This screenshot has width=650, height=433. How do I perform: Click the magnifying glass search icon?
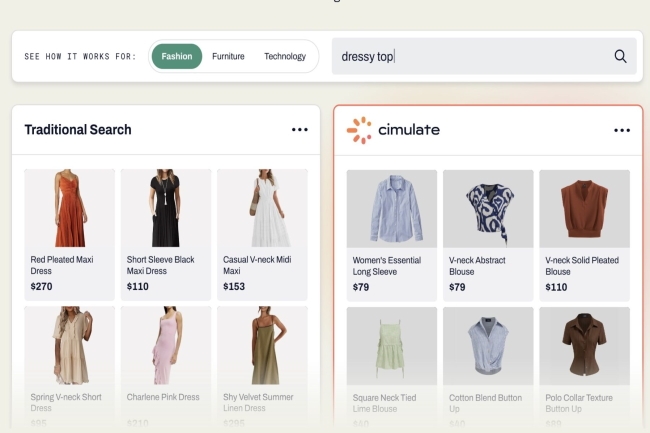point(620,56)
